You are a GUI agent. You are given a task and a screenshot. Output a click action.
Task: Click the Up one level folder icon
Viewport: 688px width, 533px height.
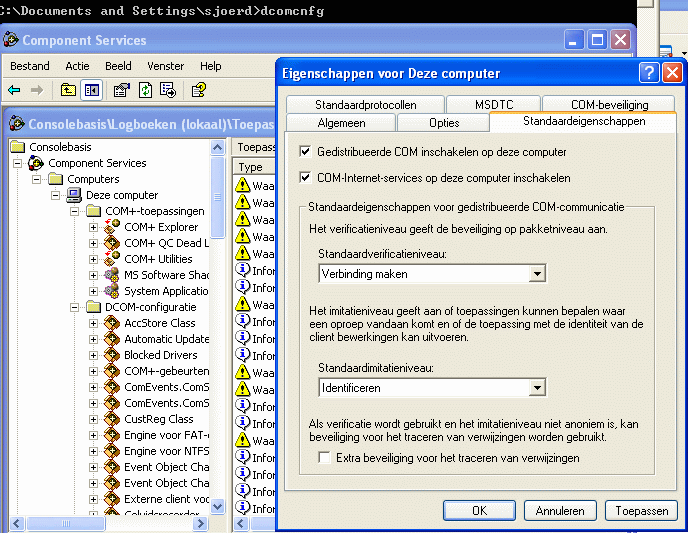tap(68, 90)
